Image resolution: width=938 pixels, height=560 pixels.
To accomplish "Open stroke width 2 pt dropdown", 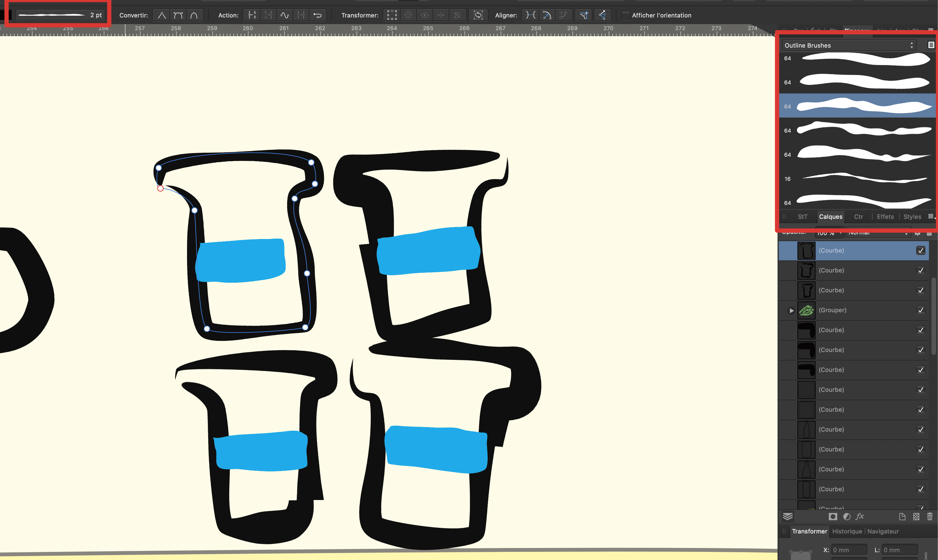I will pos(60,15).
